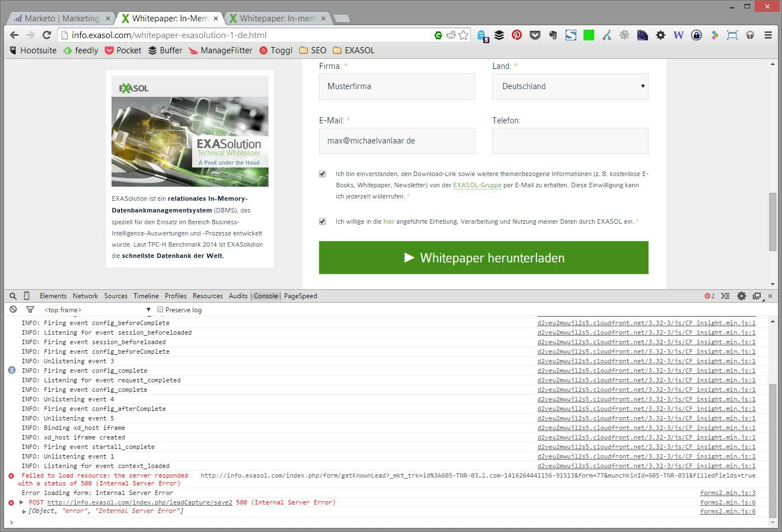Image resolution: width=782 pixels, height=532 pixels.
Task: Follow the EXASOL-Gruppe link
Action: click(x=477, y=185)
